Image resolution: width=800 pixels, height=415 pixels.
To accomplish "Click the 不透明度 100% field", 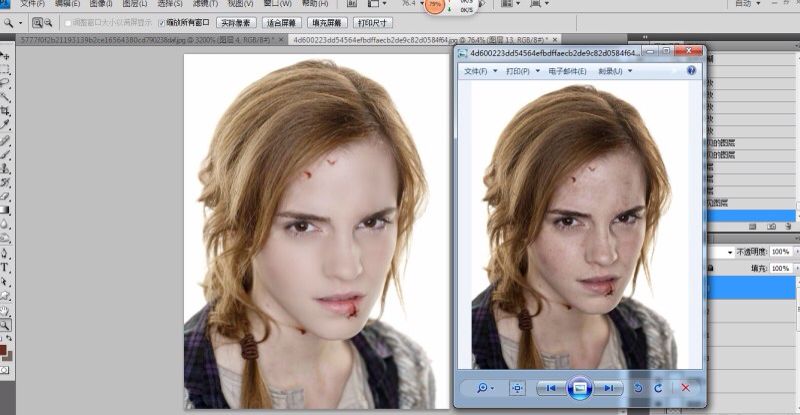I will click(x=781, y=252).
